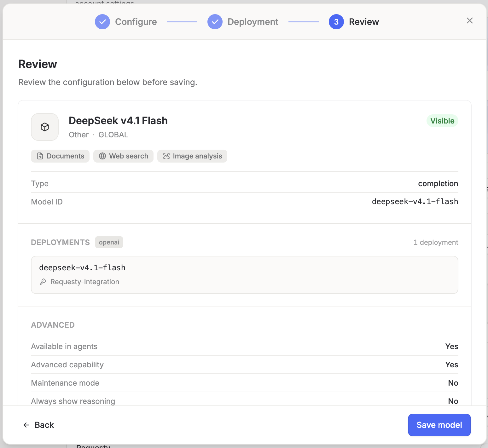Click the Type value completion
This screenshot has height=448, width=488.
[438, 184]
